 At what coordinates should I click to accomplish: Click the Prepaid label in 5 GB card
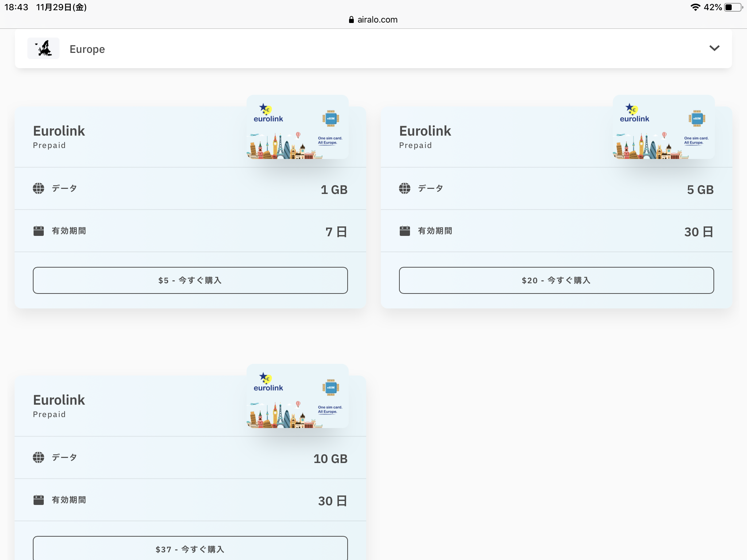(x=415, y=145)
